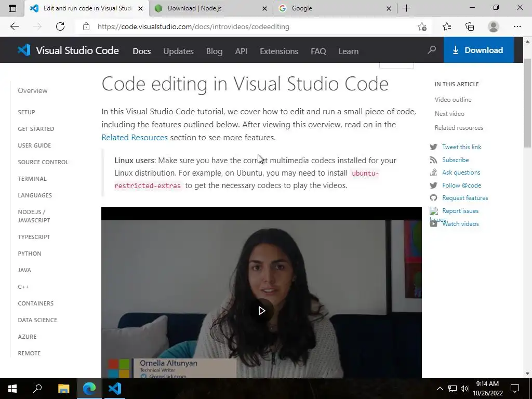The width and height of the screenshot is (532, 399).
Task: Click the Visual Studio Code logo icon
Action: pyautogui.click(x=24, y=50)
